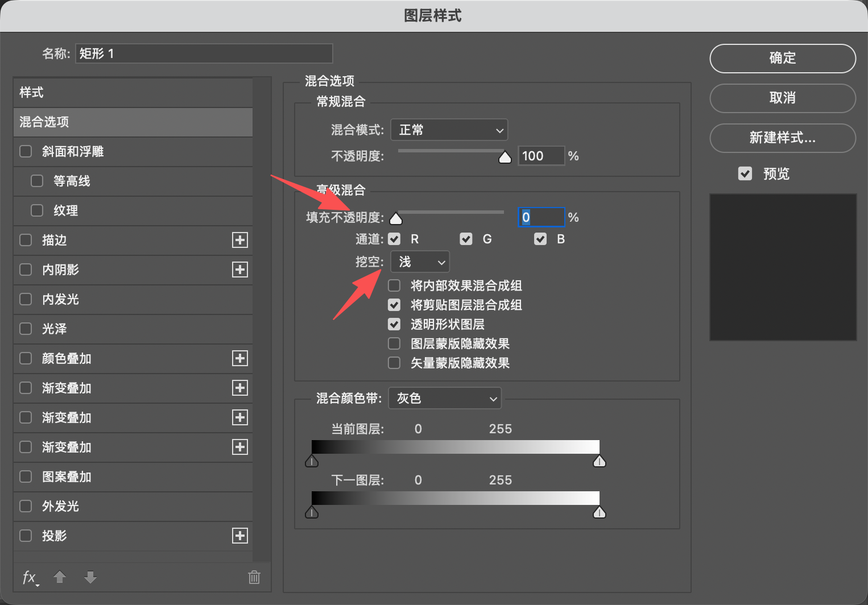Click left black handle of 下一图层 band

(x=312, y=512)
